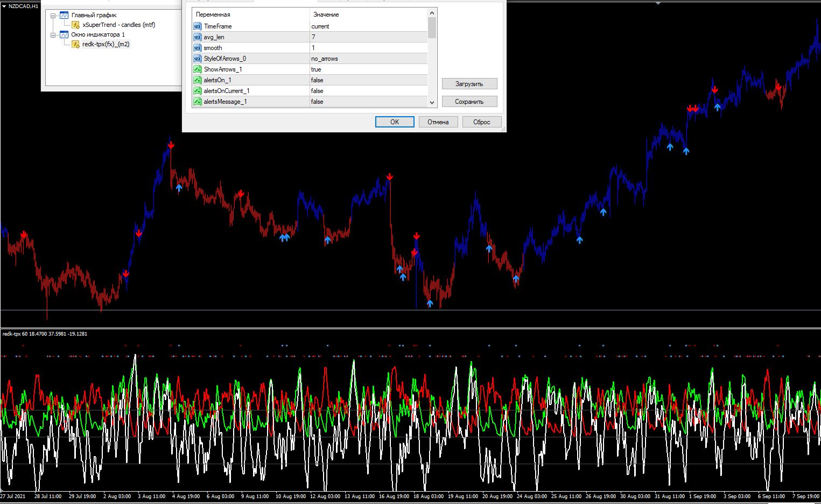821x504 pixels.
Task: Click the StyleOfArrows_0 parameter icon
Action: [x=197, y=59]
